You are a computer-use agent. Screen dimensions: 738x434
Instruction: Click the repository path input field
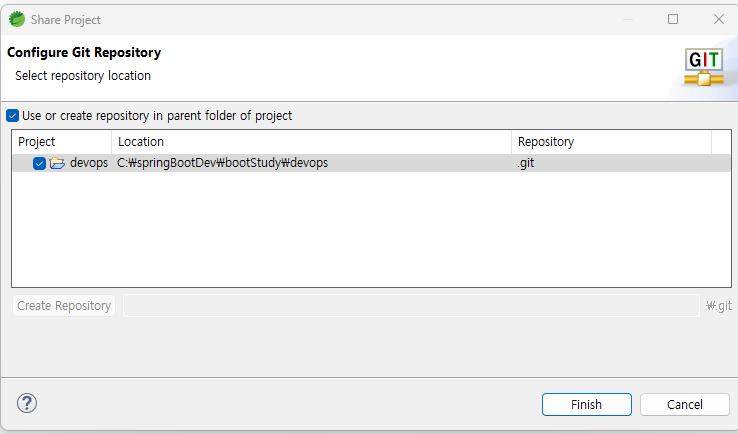pos(411,305)
